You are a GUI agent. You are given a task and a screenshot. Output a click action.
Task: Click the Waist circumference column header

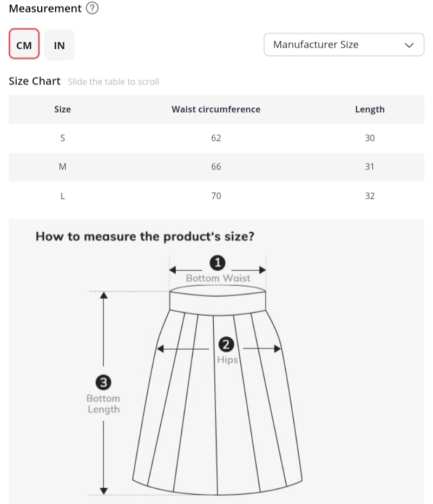[x=216, y=109]
